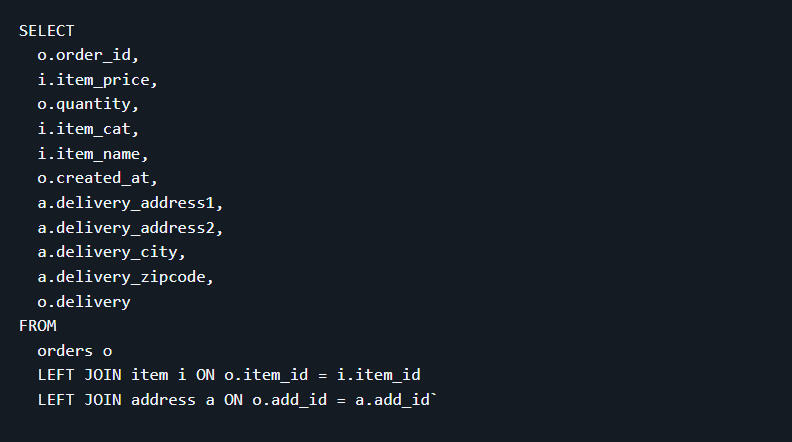Click on the i.item_cat line
Image resolution: width=792 pixels, height=442 pixels.
(x=88, y=129)
